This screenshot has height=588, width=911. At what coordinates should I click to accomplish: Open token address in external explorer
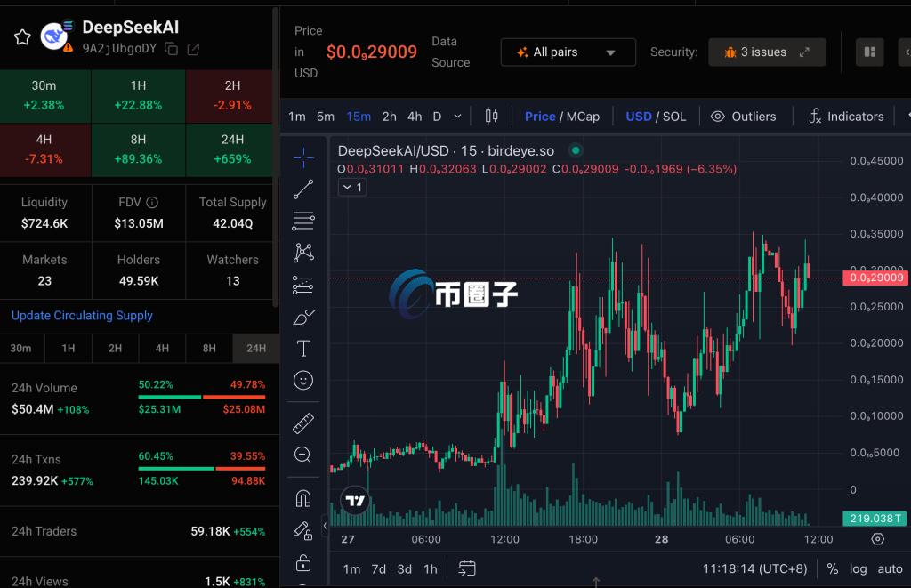tap(193, 50)
